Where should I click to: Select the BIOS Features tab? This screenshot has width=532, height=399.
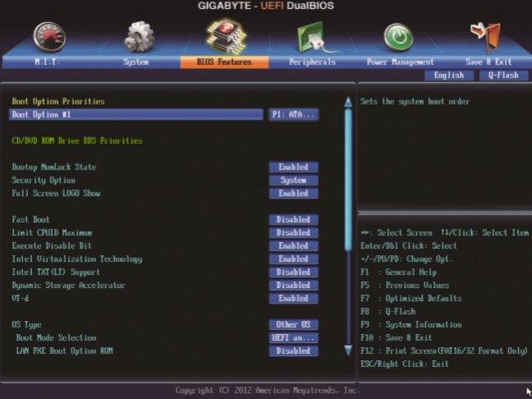pyautogui.click(x=224, y=63)
